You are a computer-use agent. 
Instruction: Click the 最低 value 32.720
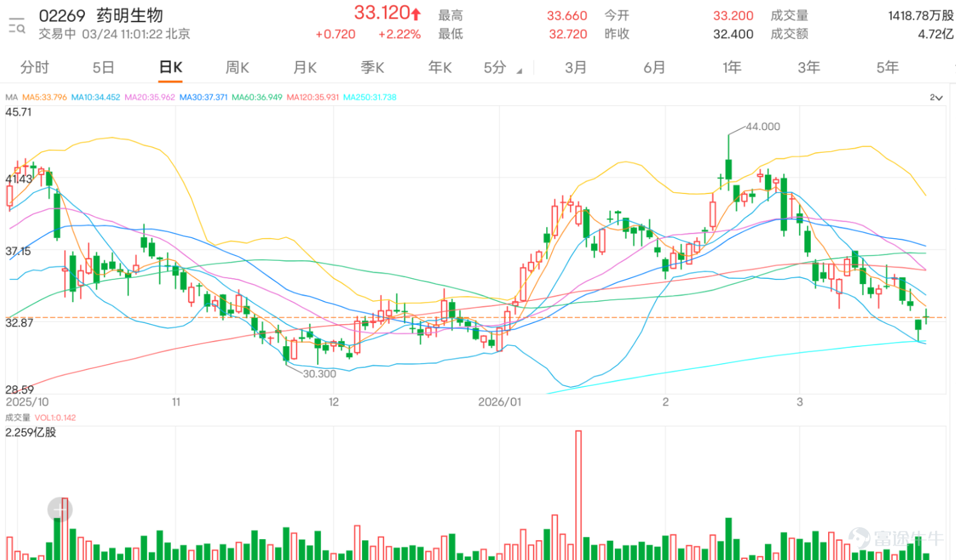pos(568,34)
